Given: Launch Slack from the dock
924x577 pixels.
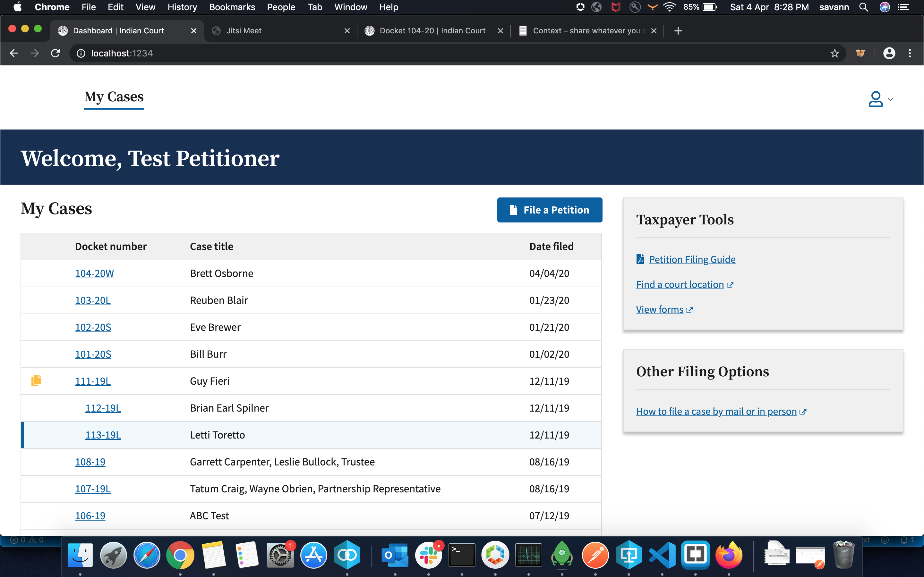Looking at the screenshot, I should point(428,555).
